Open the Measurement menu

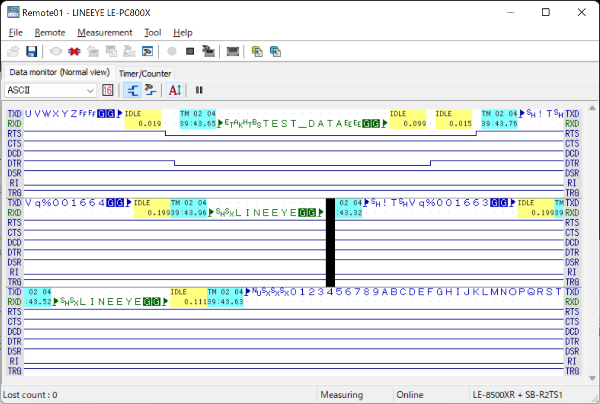(x=104, y=33)
